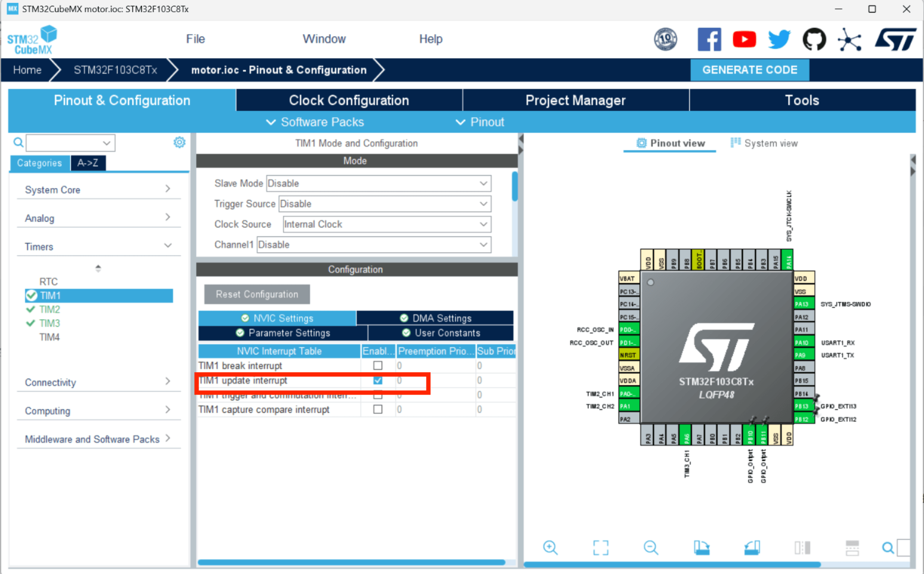Click the Reset Configuration button
The width and height of the screenshot is (924, 574).
[257, 294]
